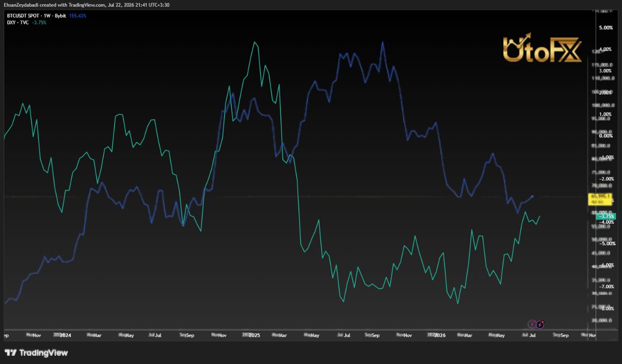The image size is (622, 364).
Task: Click the TradingView logo at bottom left
Action: [36, 353]
